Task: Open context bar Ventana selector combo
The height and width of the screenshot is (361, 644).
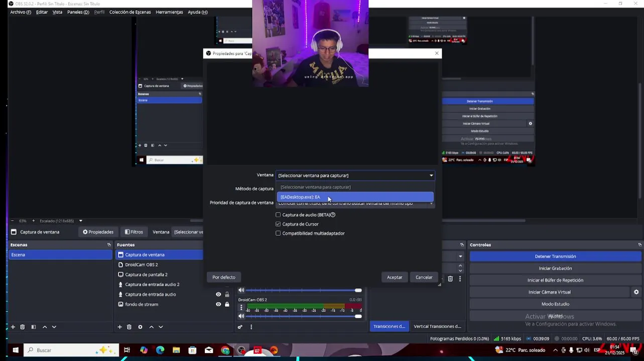Action: pyautogui.click(x=188, y=232)
